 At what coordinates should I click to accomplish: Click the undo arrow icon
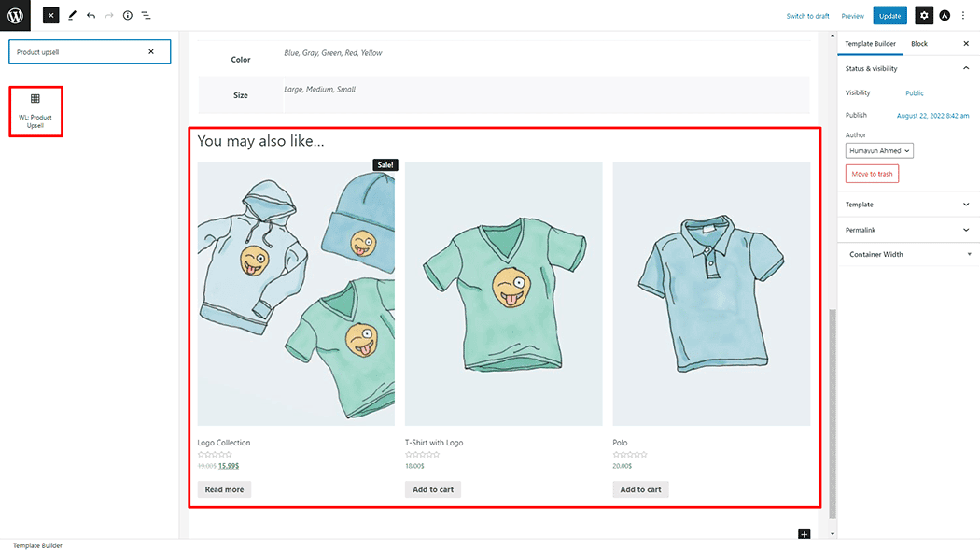[91, 15]
